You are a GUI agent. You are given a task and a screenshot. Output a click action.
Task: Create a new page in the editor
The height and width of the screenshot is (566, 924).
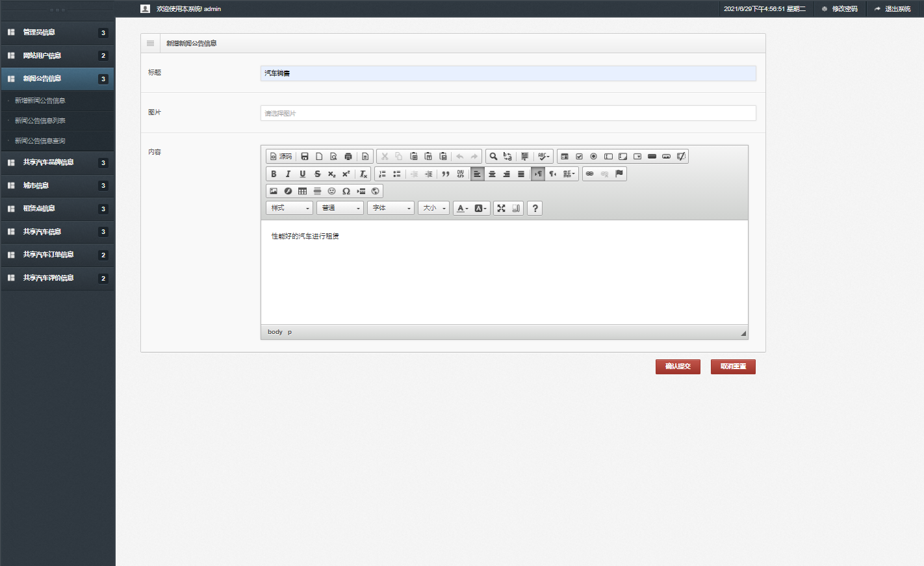[x=319, y=157]
